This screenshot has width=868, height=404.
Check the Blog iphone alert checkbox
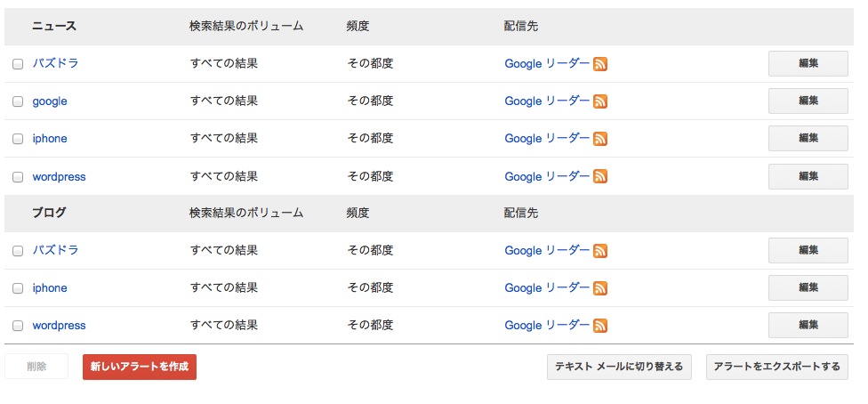pyautogui.click(x=18, y=288)
